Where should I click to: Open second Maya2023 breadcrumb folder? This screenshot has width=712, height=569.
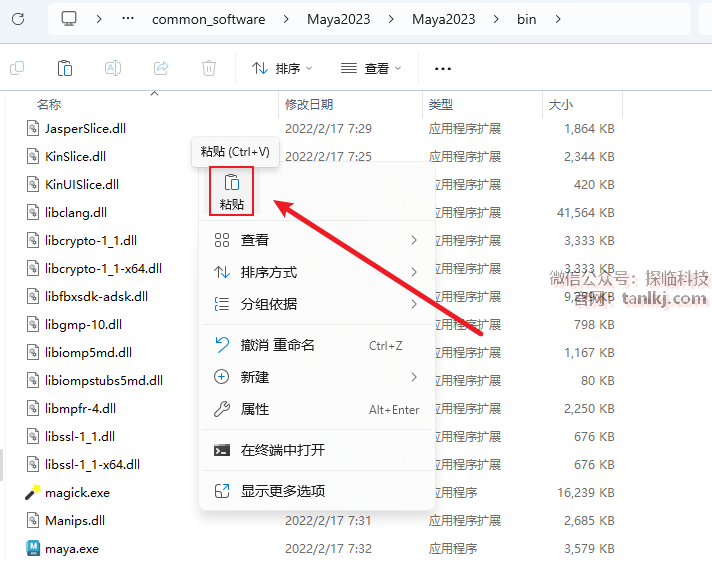[x=444, y=19]
